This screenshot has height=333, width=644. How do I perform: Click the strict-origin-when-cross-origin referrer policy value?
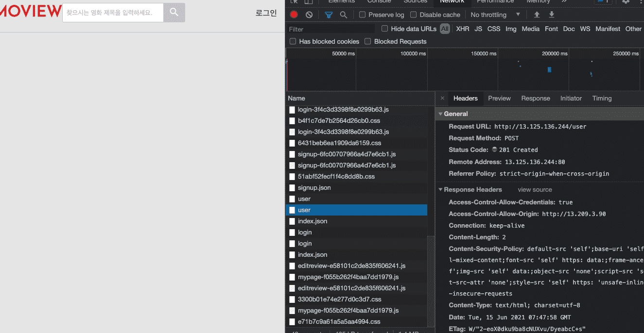[554, 174]
